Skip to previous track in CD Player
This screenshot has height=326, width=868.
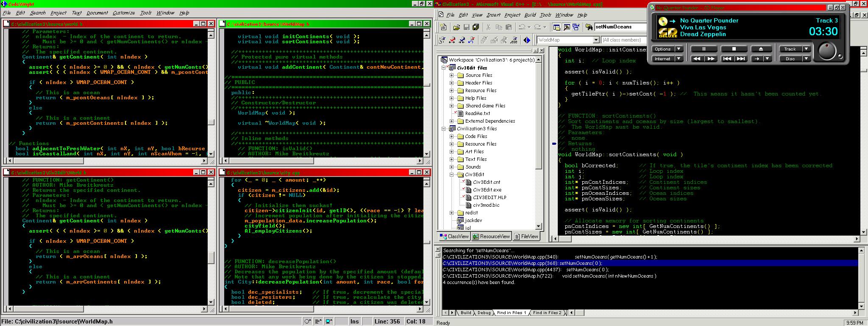[x=727, y=59]
